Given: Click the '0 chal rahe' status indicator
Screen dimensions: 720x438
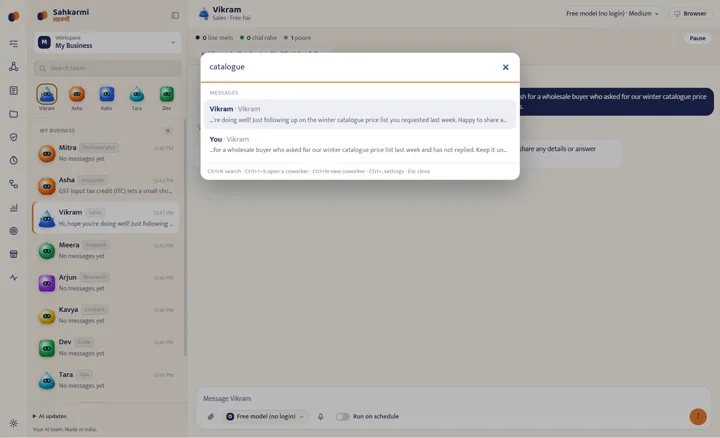Looking at the screenshot, I should 259,38.
